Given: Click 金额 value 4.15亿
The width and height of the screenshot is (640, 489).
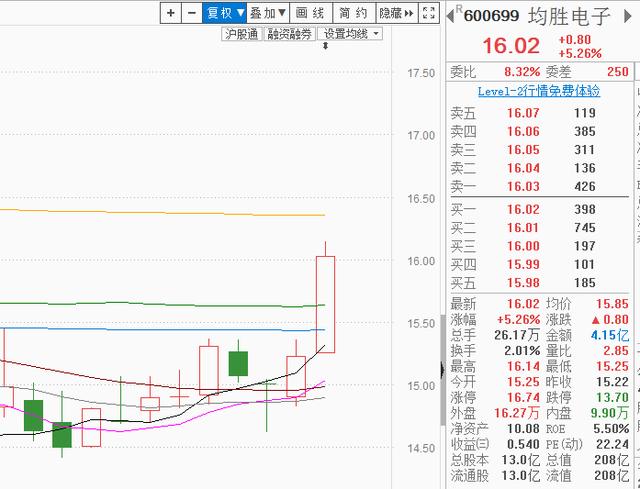Looking at the screenshot, I should tap(609, 335).
